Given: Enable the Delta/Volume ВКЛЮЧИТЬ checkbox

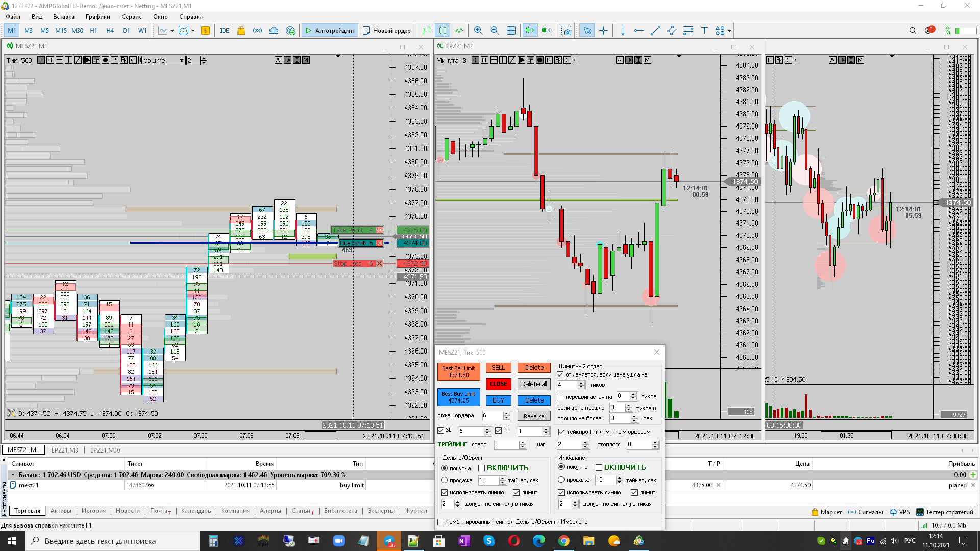Looking at the screenshot, I should (481, 468).
